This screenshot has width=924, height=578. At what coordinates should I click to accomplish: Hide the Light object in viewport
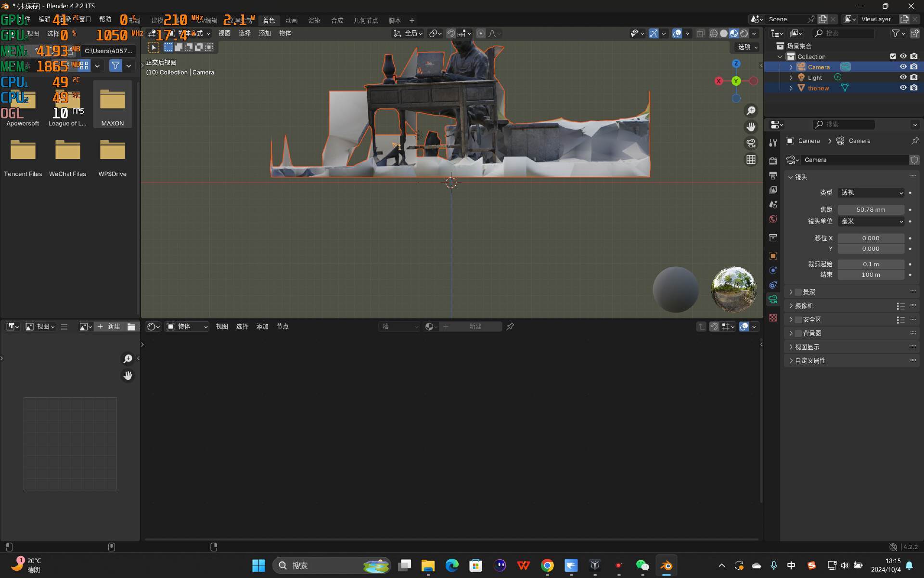click(903, 77)
